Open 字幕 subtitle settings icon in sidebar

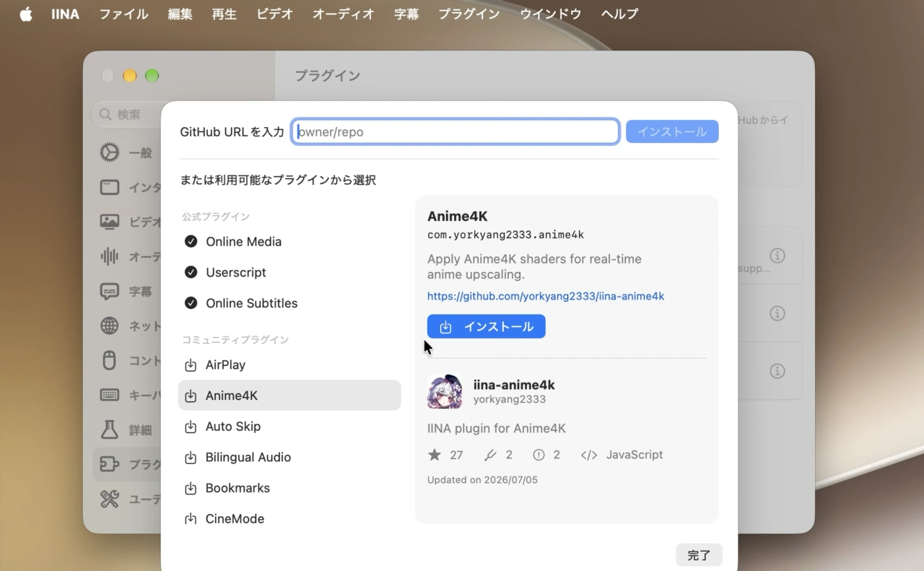pos(110,292)
